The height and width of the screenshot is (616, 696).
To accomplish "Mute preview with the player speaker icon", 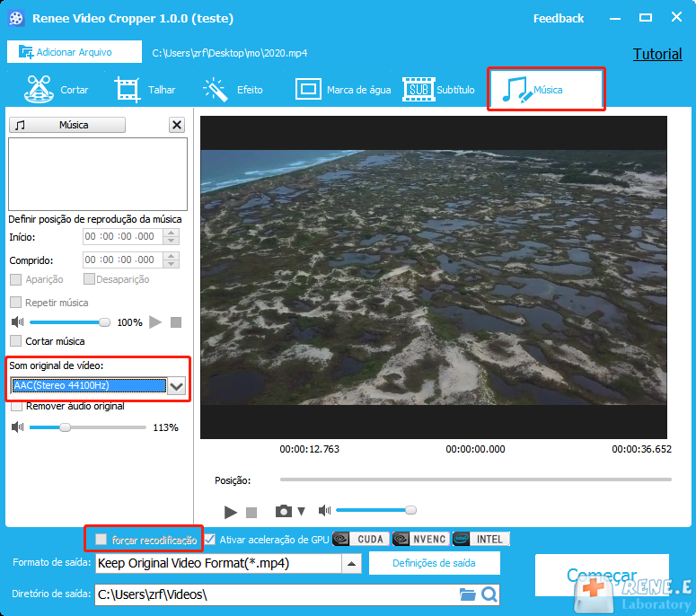I will [323, 511].
